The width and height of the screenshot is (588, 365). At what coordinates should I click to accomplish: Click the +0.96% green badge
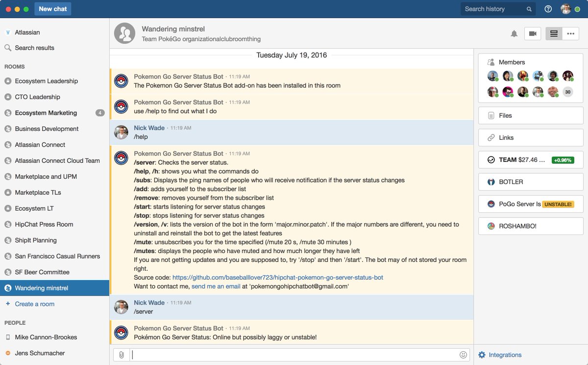point(563,160)
